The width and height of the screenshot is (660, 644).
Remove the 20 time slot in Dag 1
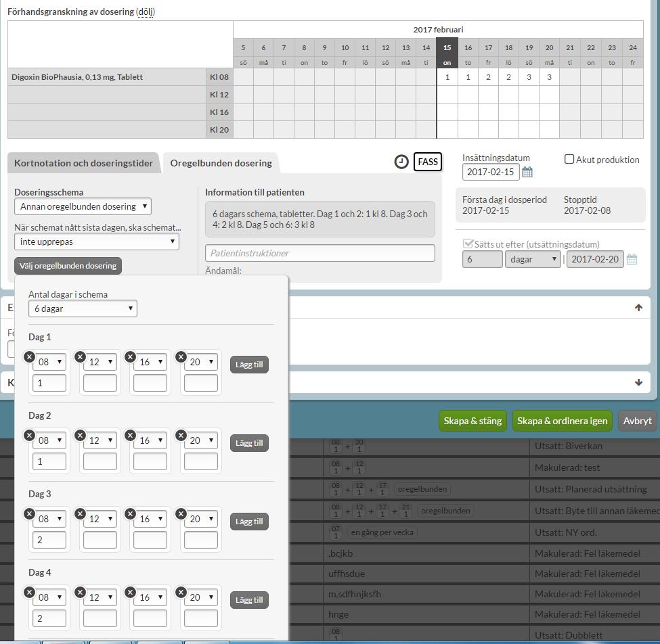[x=181, y=356]
